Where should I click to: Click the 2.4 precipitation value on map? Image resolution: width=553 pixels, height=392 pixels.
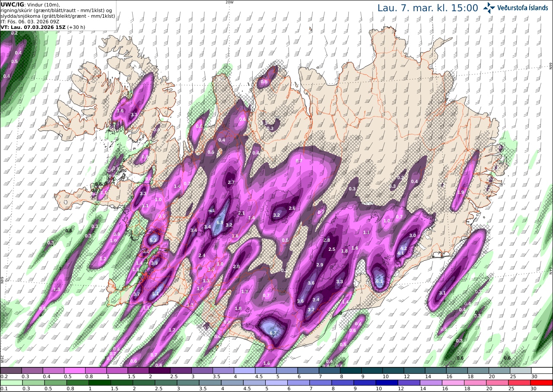pos(202,255)
